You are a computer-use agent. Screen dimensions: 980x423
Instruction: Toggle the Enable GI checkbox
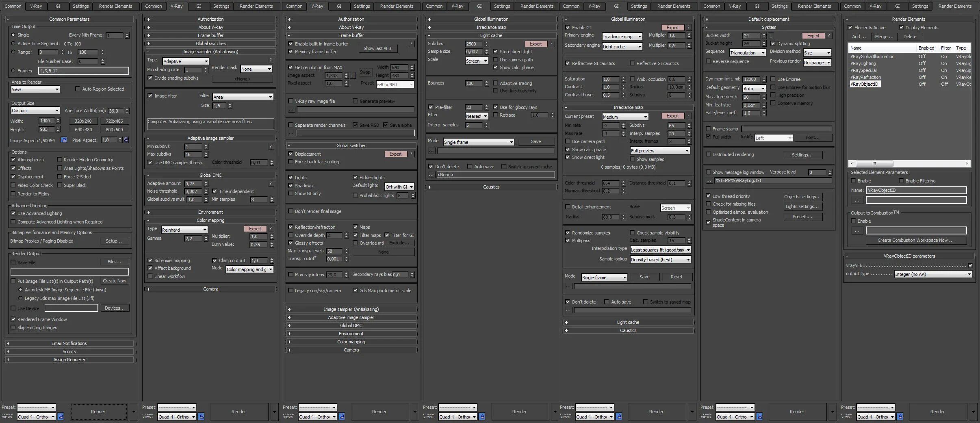568,28
